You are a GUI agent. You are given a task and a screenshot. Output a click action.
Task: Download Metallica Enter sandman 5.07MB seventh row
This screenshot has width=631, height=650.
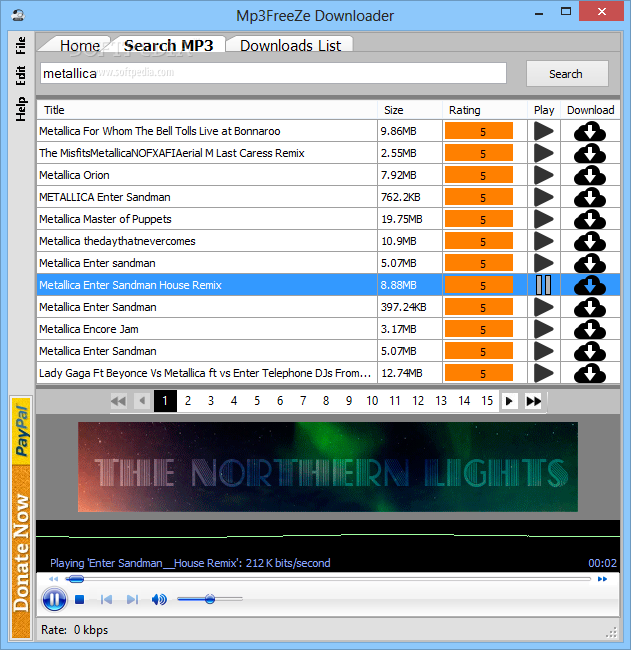[590, 263]
